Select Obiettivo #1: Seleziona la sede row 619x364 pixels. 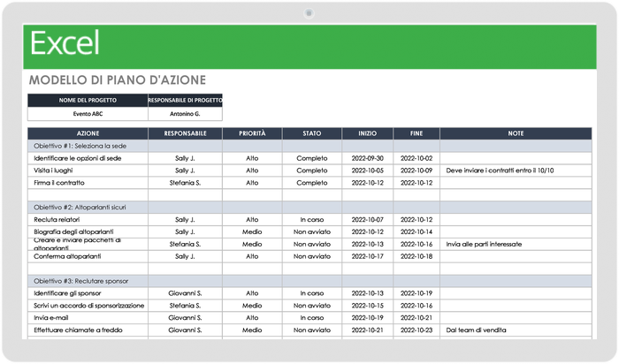coord(309,146)
